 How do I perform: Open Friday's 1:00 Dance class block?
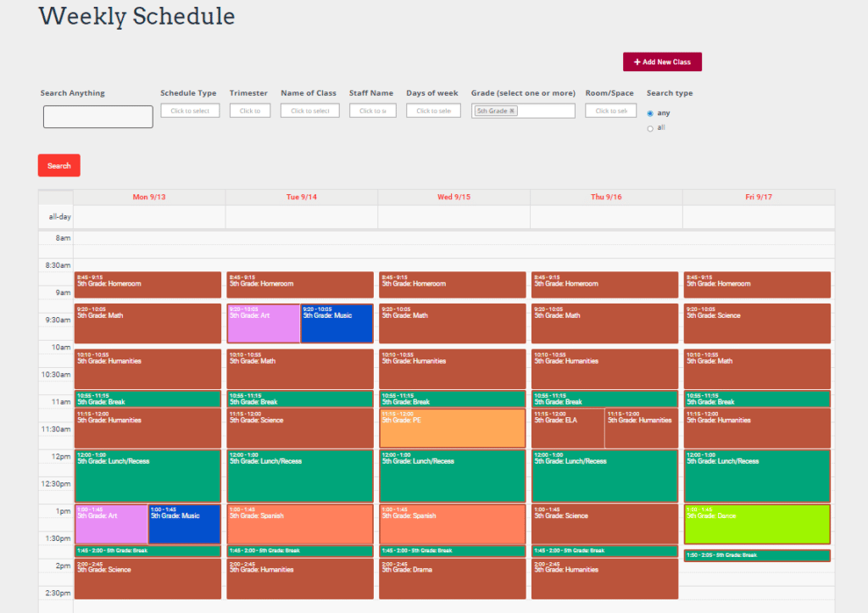click(757, 524)
